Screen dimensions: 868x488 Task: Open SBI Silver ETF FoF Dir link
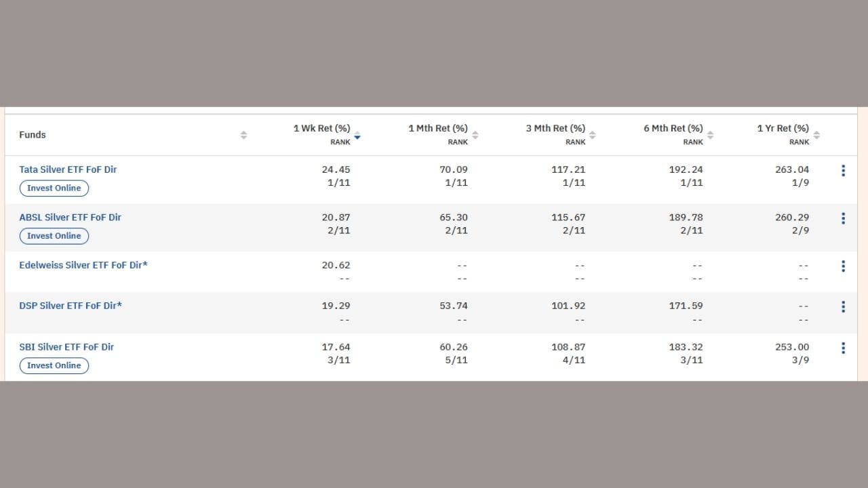[66, 347]
